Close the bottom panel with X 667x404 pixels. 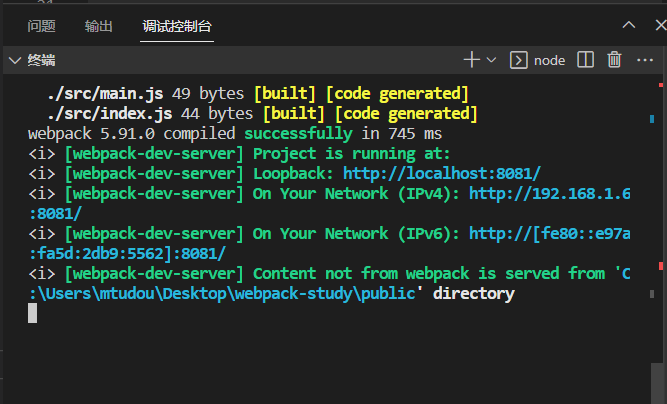[x=655, y=25]
